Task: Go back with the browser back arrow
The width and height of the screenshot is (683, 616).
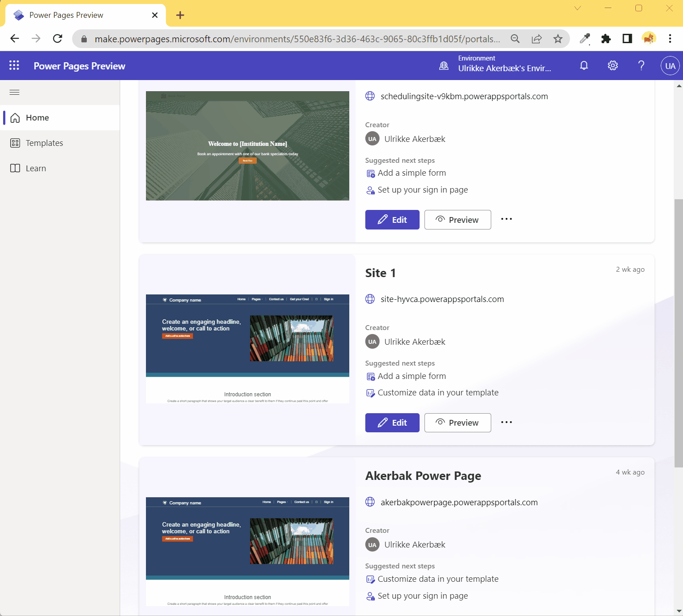Action: (x=15, y=39)
